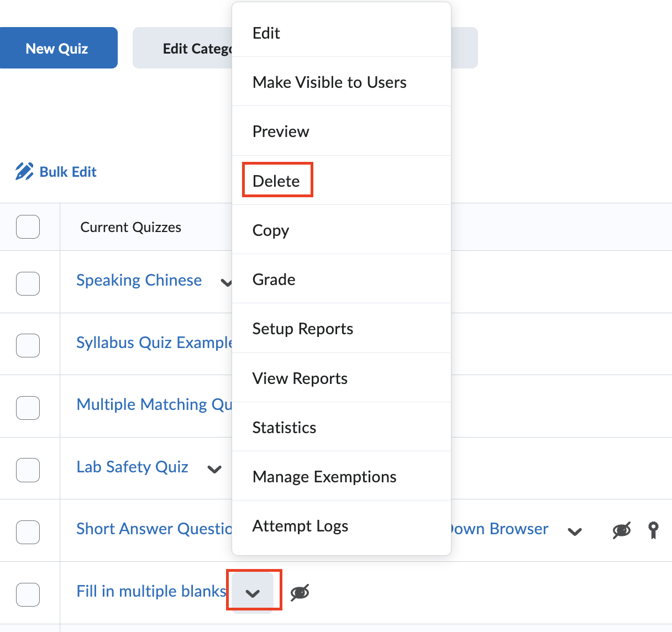Image resolution: width=672 pixels, height=632 pixels.
Task: Click the Bulk Edit pencil icon
Action: click(x=24, y=172)
